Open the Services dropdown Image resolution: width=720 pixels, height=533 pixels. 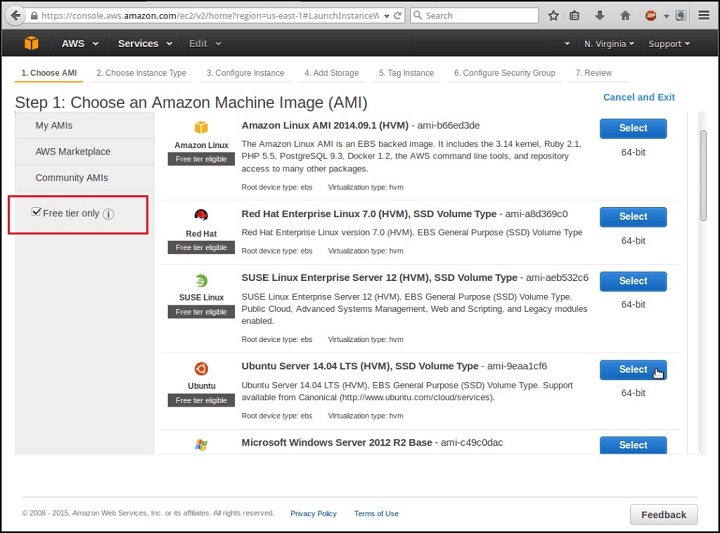145,44
